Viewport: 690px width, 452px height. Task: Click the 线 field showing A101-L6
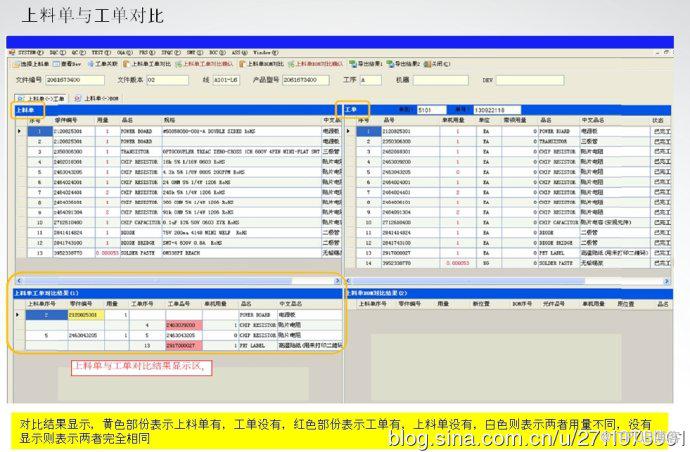tap(226, 80)
